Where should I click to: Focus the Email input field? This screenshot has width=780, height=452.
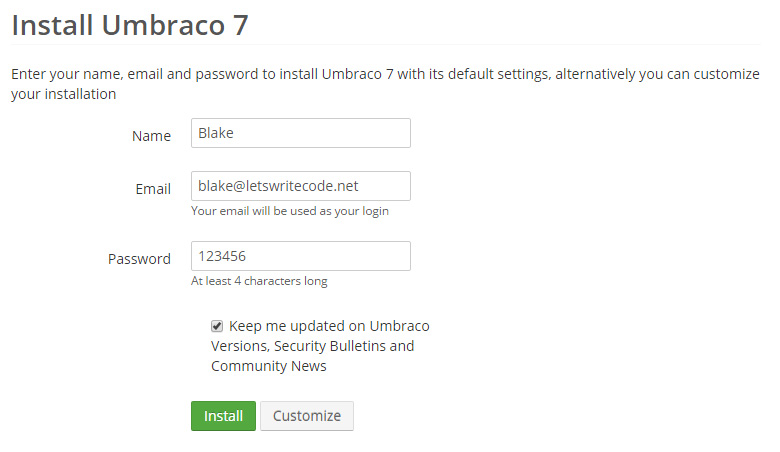[300, 187]
